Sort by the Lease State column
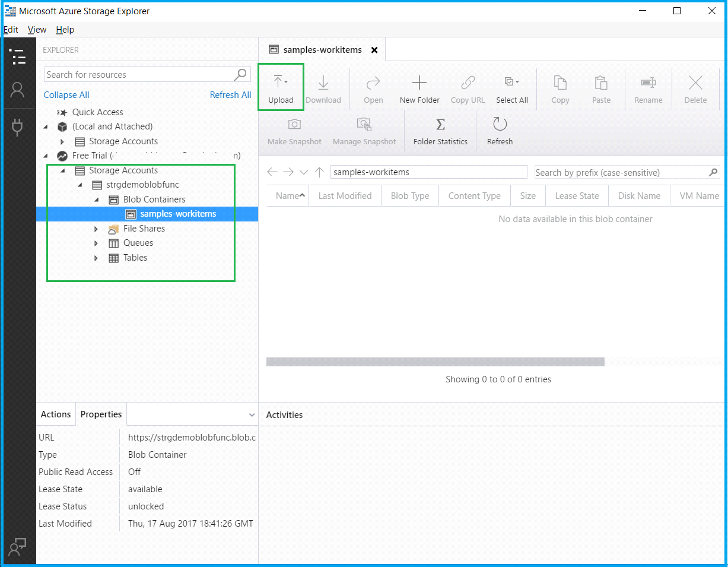 click(577, 195)
